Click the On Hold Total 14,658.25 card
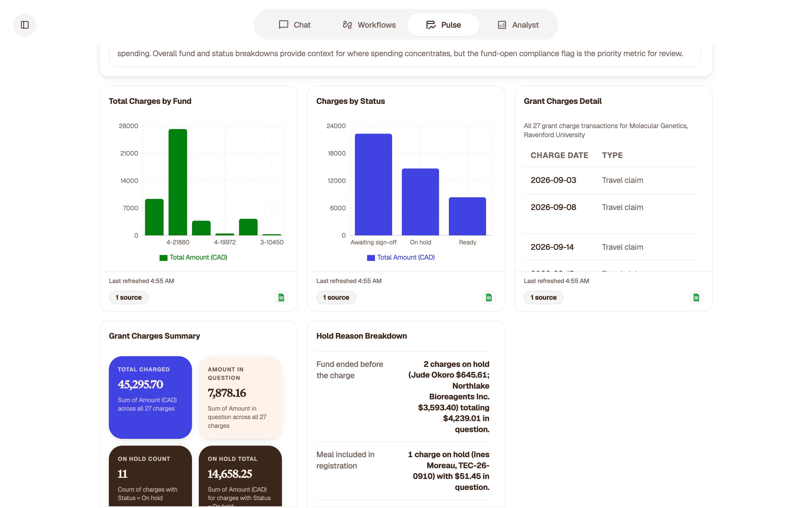This screenshot has height=508, width=812. 240,476
